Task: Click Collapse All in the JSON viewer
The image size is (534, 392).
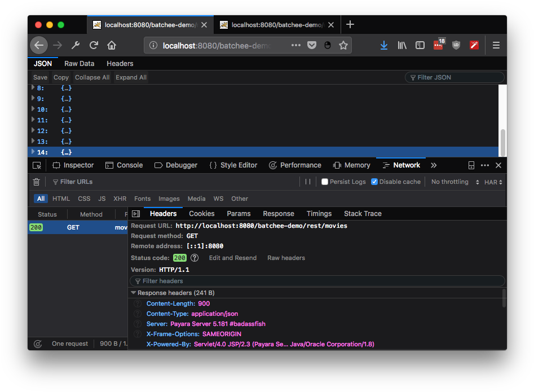Action: pyautogui.click(x=92, y=77)
